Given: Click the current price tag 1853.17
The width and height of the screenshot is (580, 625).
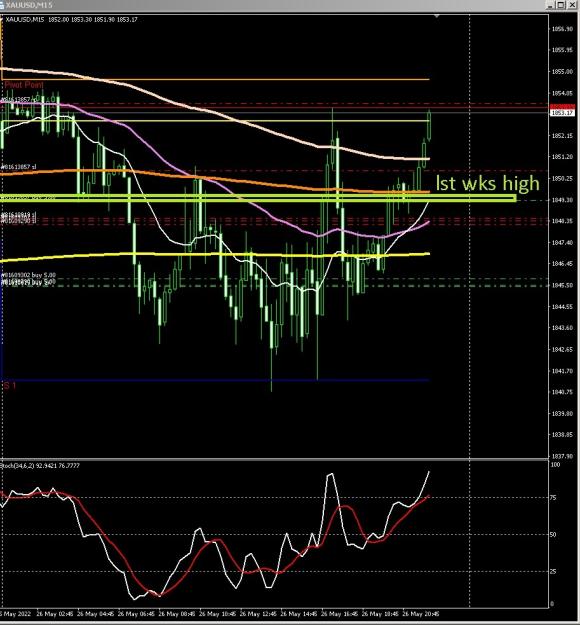Looking at the screenshot, I should (562, 113).
